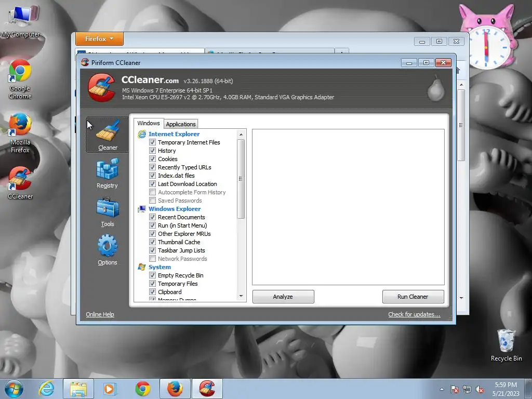Screen dimensions: 532x399
Task: Uncheck Temporary Internet Files
Action: 153,142
